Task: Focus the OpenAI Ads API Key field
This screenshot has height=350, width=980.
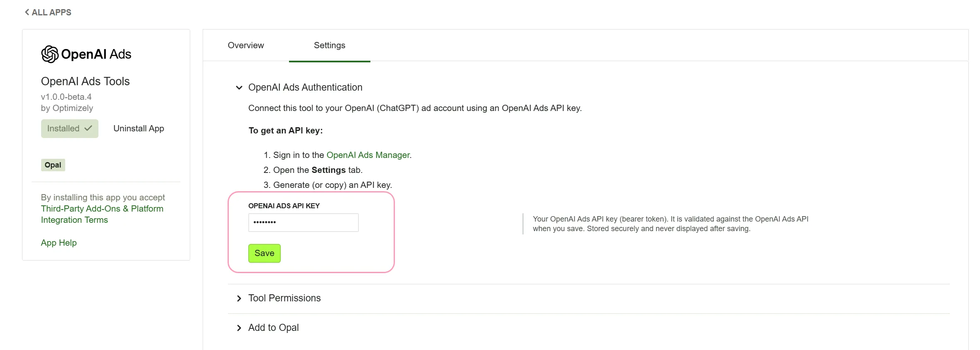Action: point(303,222)
